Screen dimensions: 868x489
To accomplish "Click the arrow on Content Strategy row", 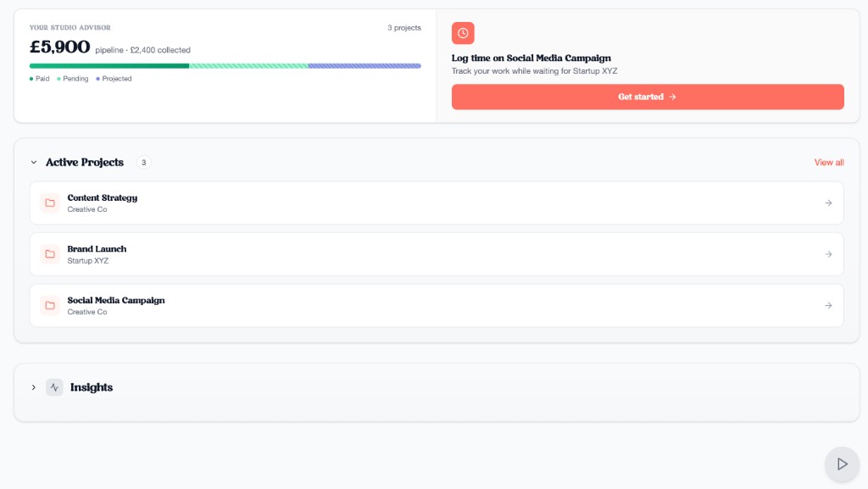I will pos(828,203).
